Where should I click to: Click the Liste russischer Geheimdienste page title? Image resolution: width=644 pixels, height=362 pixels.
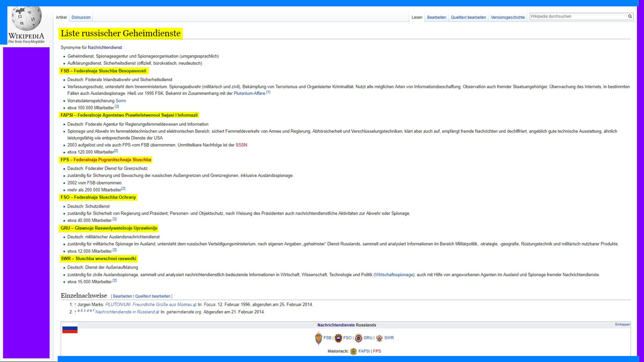121,33
